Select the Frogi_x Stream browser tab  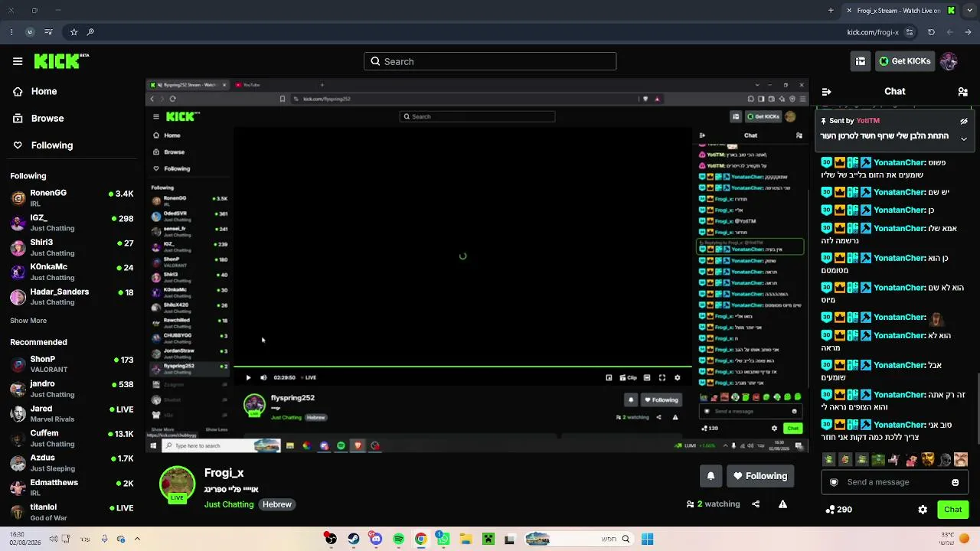900,11
